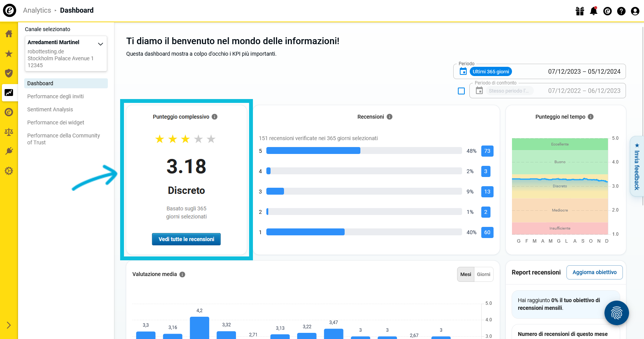
Task: Click the comparison period calendar icon
Action: click(x=479, y=91)
